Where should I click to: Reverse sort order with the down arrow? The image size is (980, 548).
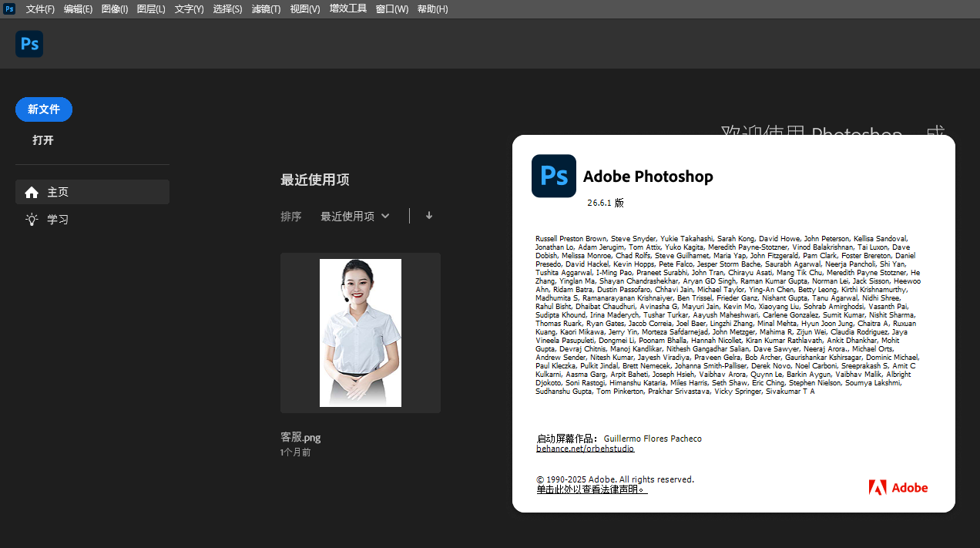click(429, 216)
